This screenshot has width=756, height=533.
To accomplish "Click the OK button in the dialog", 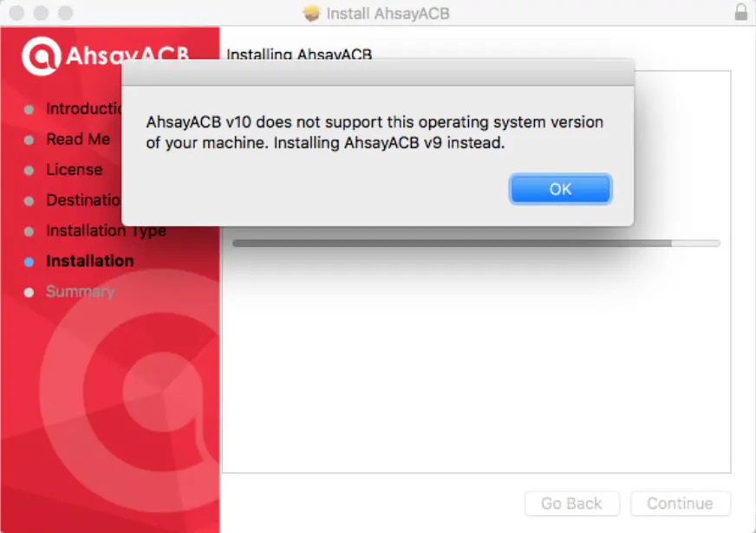I will click(560, 189).
